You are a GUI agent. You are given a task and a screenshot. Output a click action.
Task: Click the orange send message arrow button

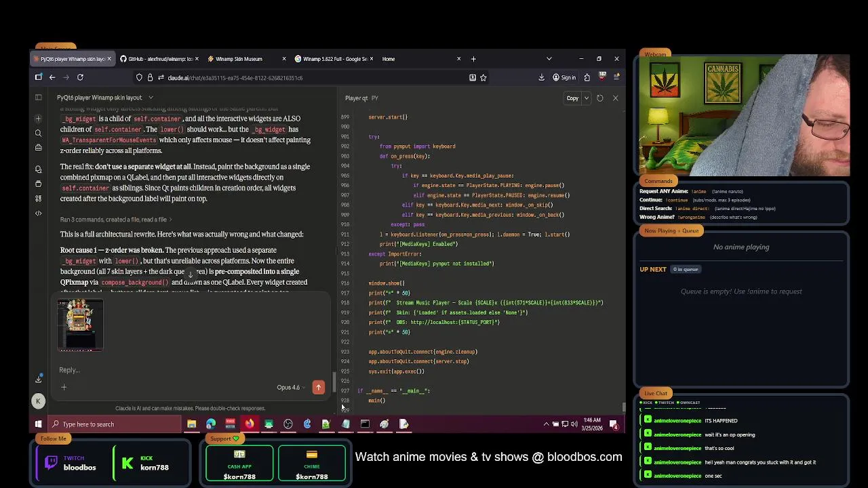[318, 387]
